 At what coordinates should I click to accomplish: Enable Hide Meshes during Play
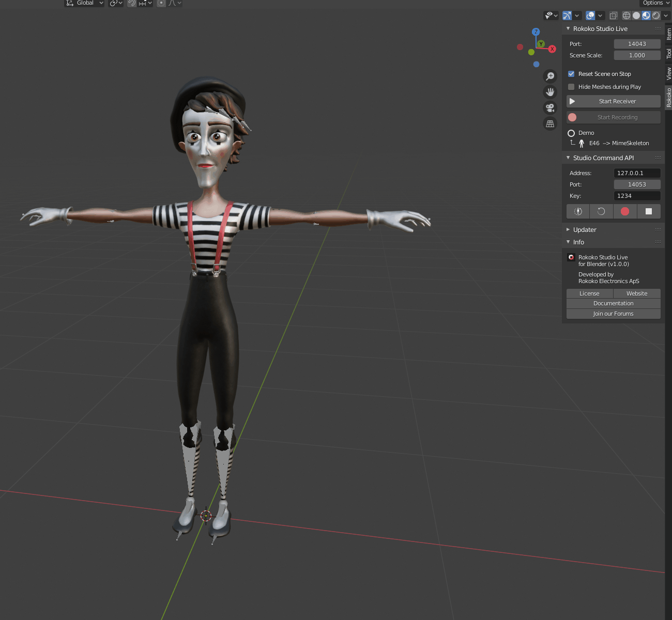(571, 87)
